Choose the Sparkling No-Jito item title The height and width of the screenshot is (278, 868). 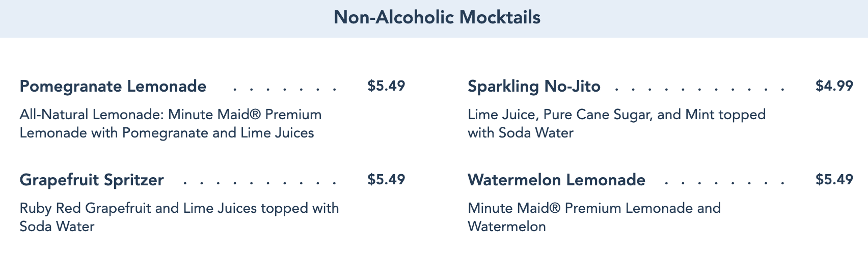click(x=534, y=86)
